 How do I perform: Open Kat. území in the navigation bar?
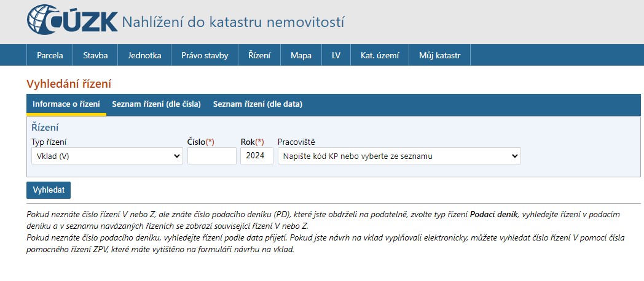point(380,55)
